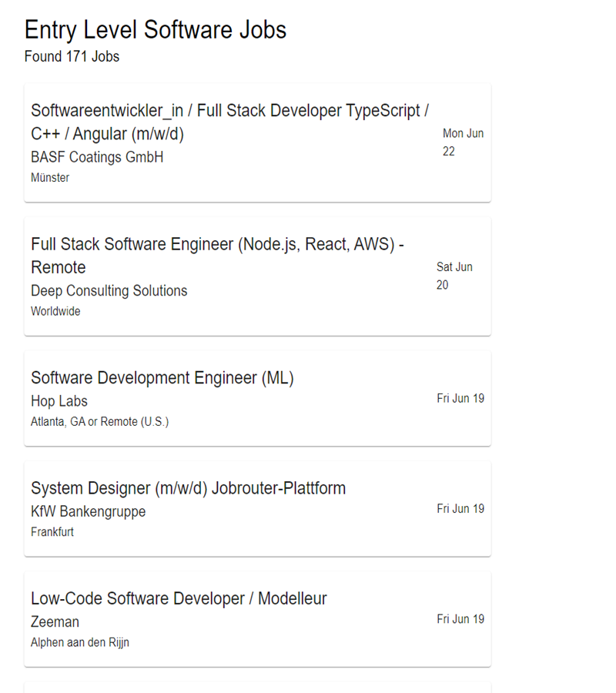Click the partially visible card at the bottom
Image resolution: width=616 pixels, height=693 pixels.
[258, 688]
